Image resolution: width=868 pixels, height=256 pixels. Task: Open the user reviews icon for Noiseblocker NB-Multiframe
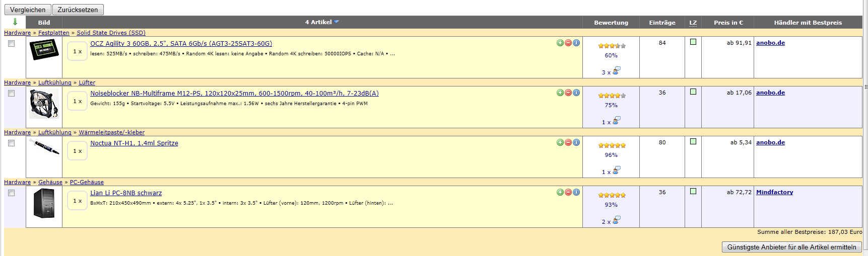(616, 120)
